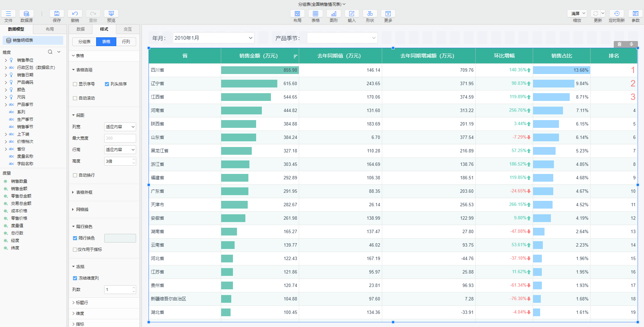644x327 pixels.
Task: Switch to the 数据 tab
Action: click(x=81, y=29)
